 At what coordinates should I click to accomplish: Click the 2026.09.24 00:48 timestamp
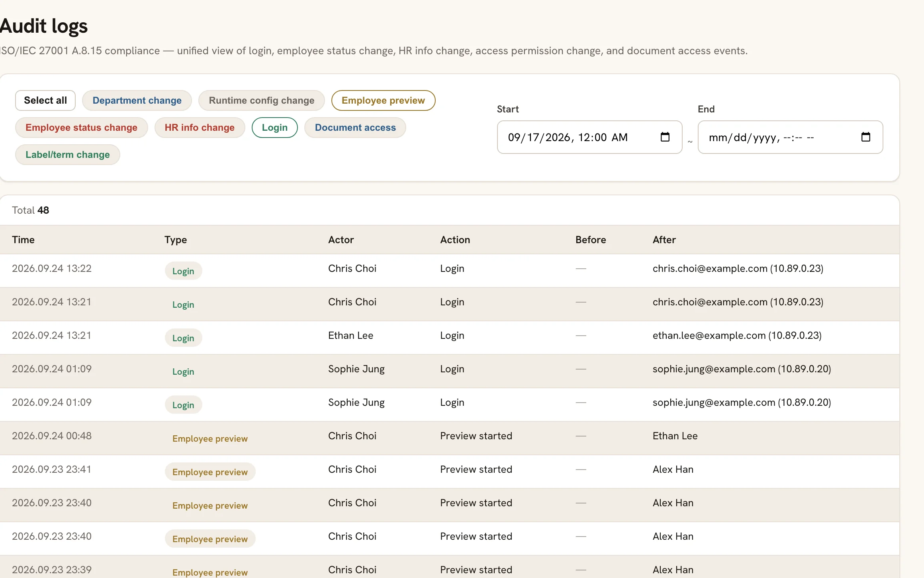pyautogui.click(x=52, y=436)
